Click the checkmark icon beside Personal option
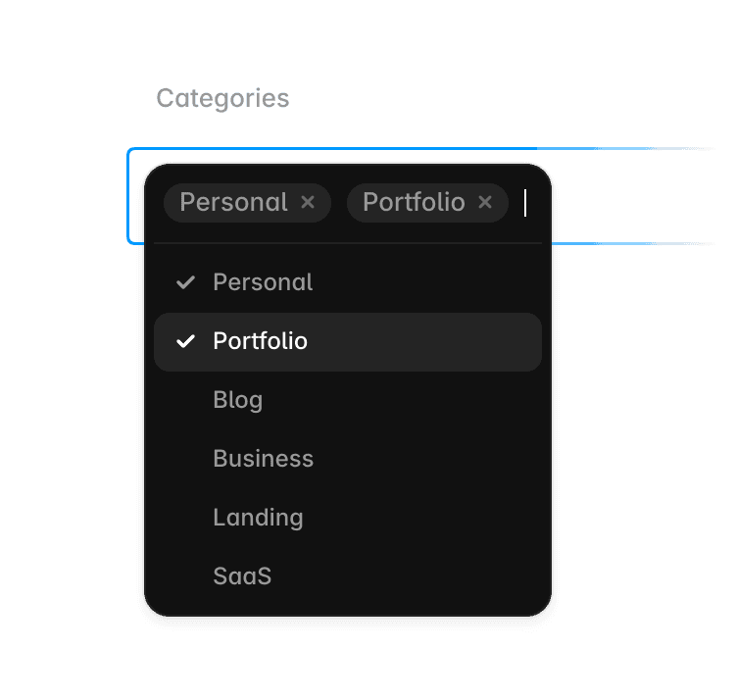Image resolution: width=736 pixels, height=700 pixels. point(185,282)
